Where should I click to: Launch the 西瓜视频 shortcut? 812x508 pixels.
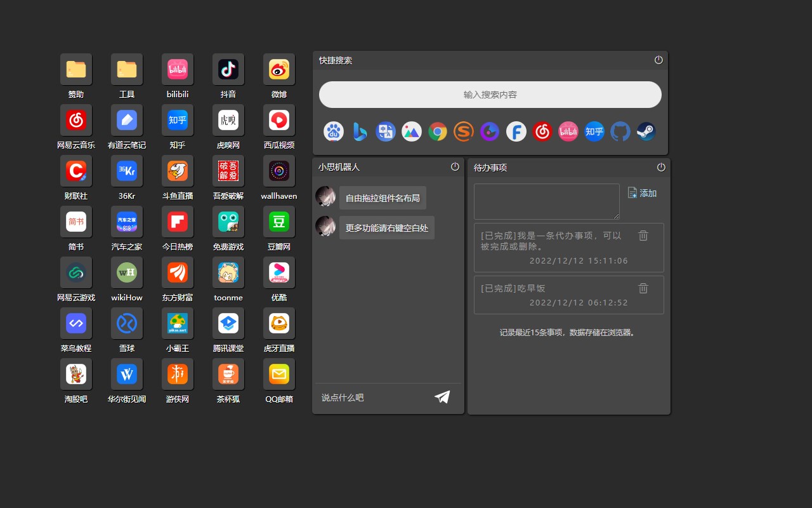point(279,120)
